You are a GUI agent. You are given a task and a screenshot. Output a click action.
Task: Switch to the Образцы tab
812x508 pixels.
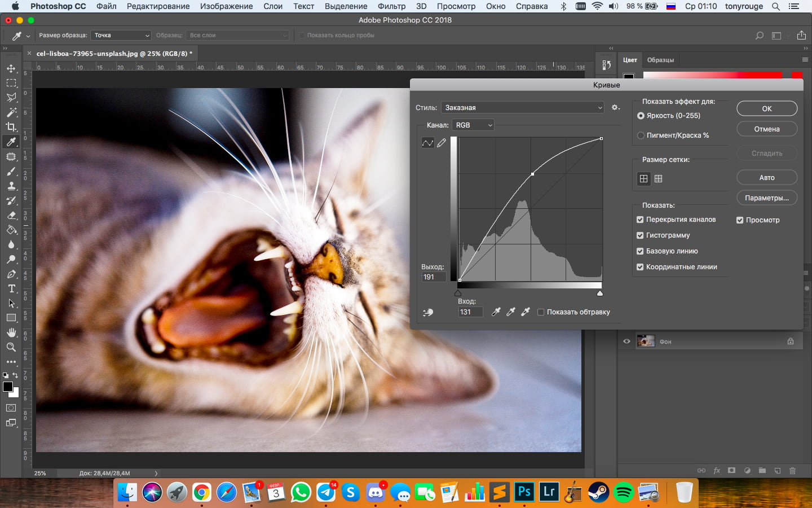(660, 60)
